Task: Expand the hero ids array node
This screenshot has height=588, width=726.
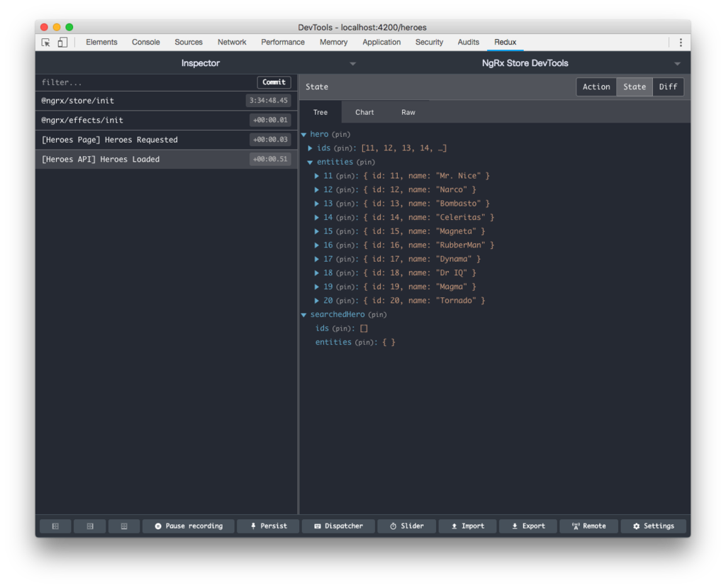Action: (311, 148)
